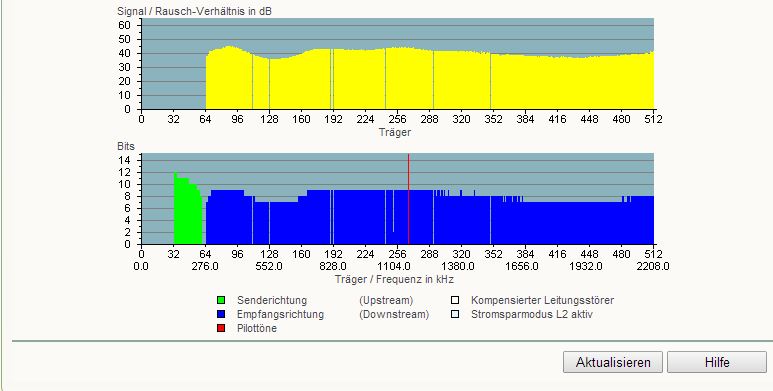This screenshot has height=391, width=773.
Task: Click the Kompensierter Leitungsstörer legend box
Action: click(455, 300)
